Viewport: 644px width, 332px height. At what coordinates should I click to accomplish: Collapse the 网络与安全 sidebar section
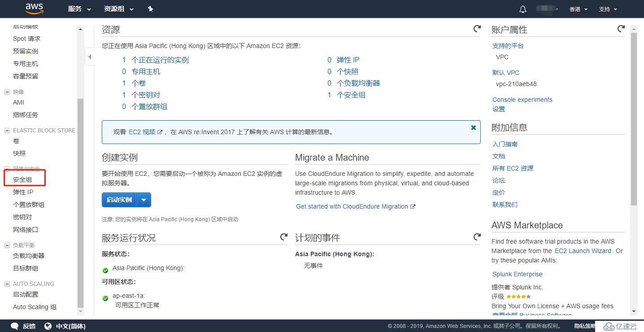tap(7, 169)
